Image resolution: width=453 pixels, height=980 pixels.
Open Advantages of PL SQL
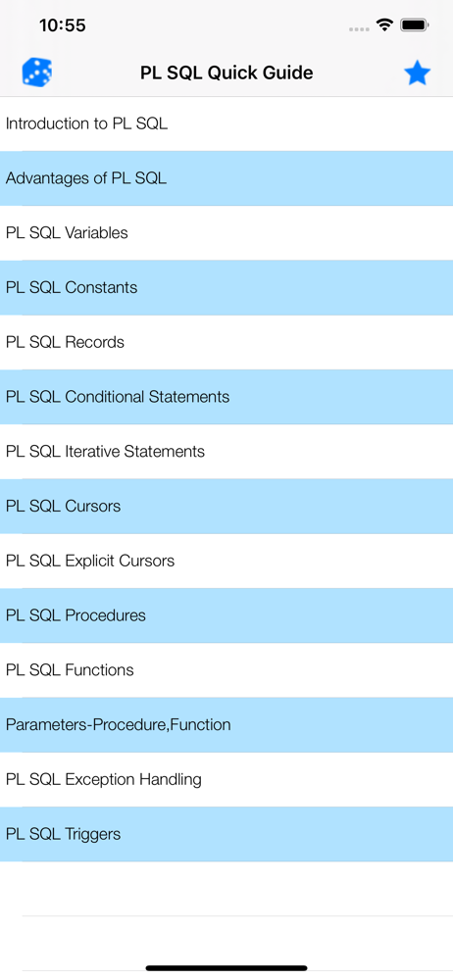point(226,178)
